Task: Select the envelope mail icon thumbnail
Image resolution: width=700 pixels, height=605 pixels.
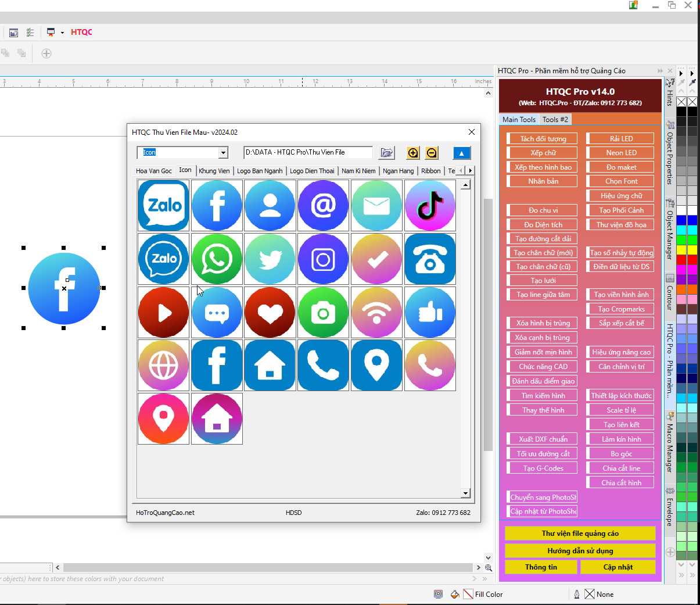Action: click(376, 205)
